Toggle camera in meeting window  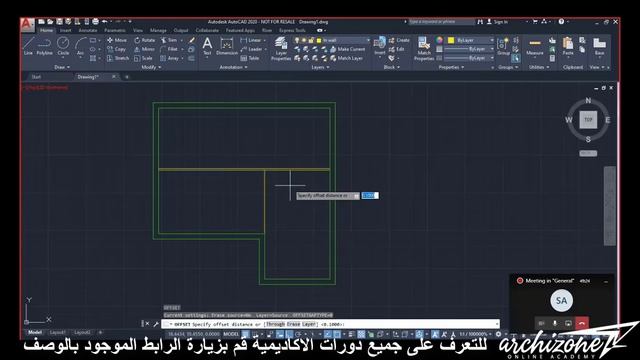[541, 323]
